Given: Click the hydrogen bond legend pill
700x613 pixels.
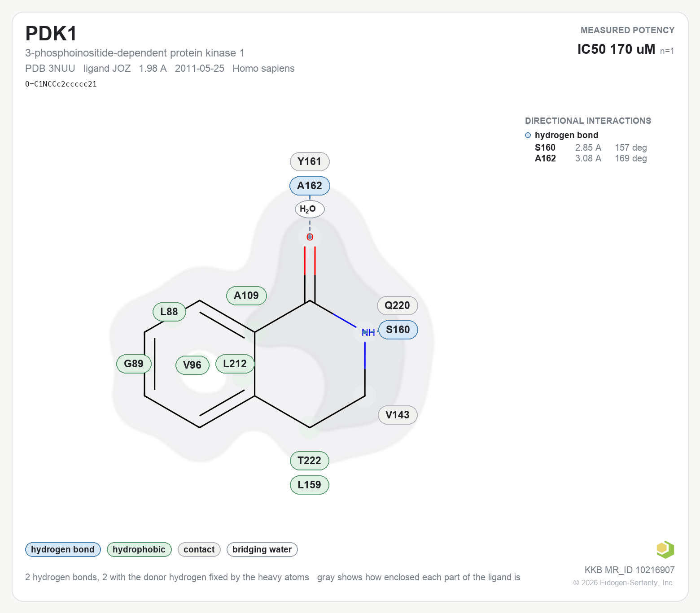Looking at the screenshot, I should pyautogui.click(x=63, y=549).
